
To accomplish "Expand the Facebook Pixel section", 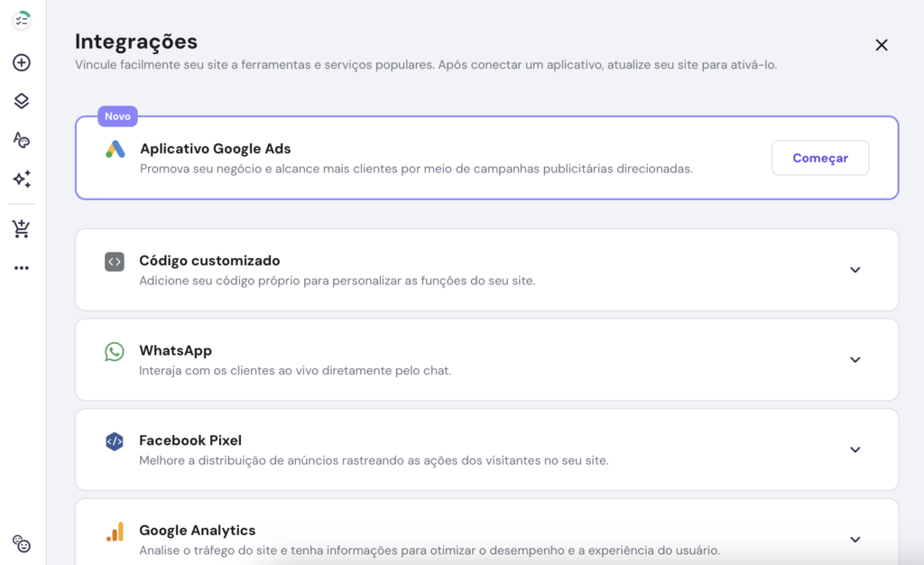I will (x=855, y=449).
